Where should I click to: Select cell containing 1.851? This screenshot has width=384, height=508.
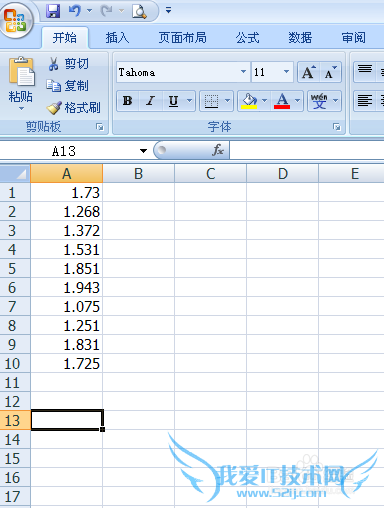click(67, 268)
